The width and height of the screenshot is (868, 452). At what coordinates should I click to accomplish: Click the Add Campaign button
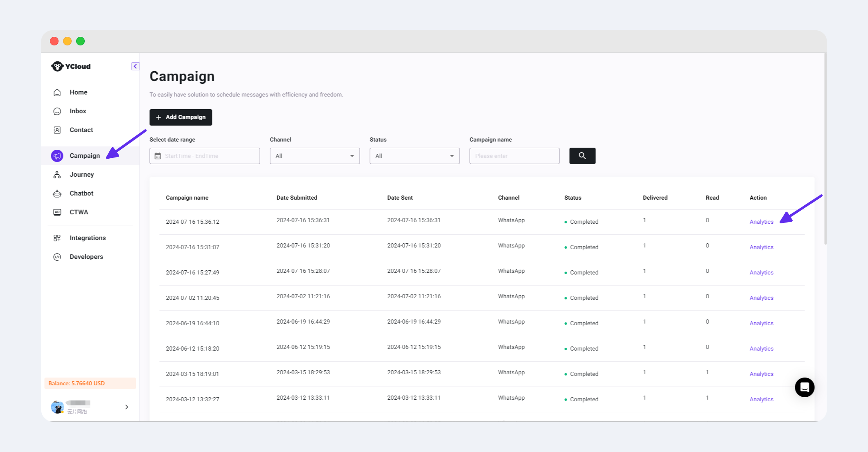tap(180, 117)
